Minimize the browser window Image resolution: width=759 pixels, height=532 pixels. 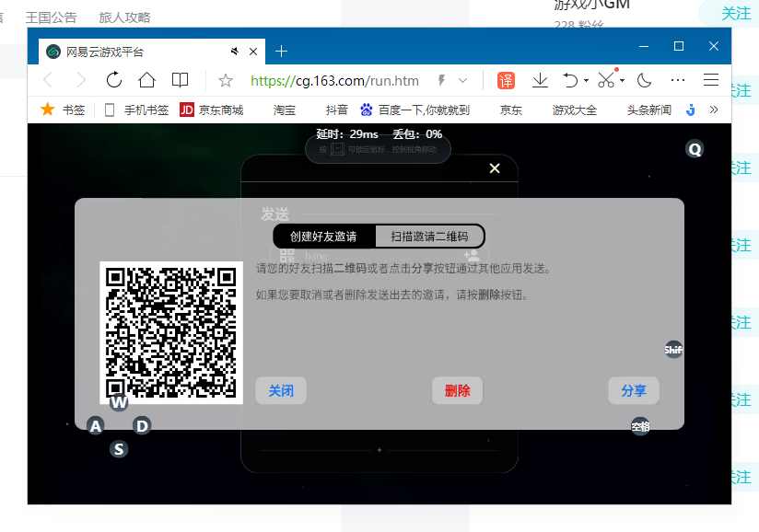tap(644, 46)
